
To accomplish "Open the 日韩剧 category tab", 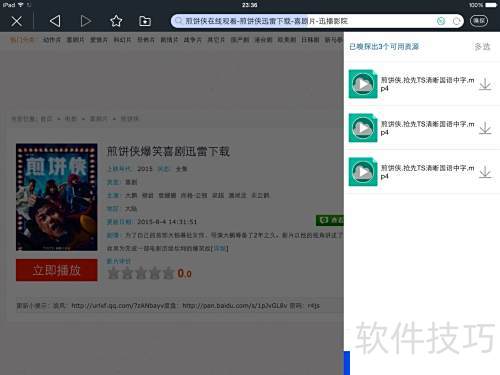I will 310,40.
